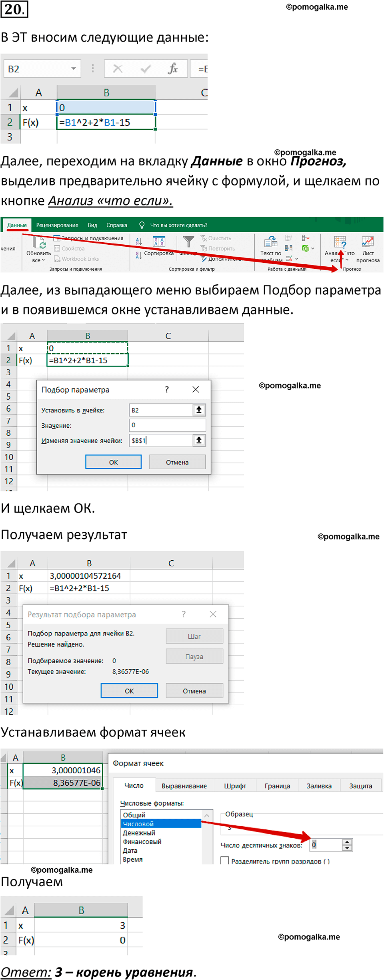
Task: Expand the Анализ "что если" dropdown arrow
Action: pos(347,260)
